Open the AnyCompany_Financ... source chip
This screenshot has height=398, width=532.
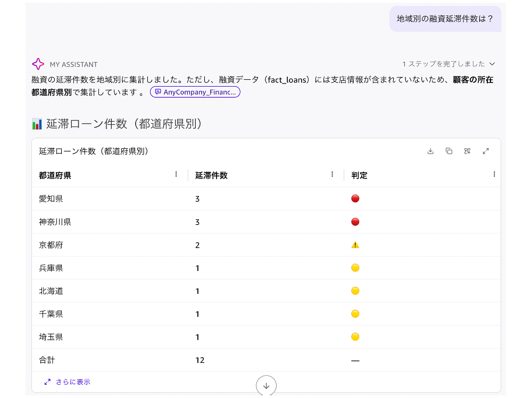(195, 92)
